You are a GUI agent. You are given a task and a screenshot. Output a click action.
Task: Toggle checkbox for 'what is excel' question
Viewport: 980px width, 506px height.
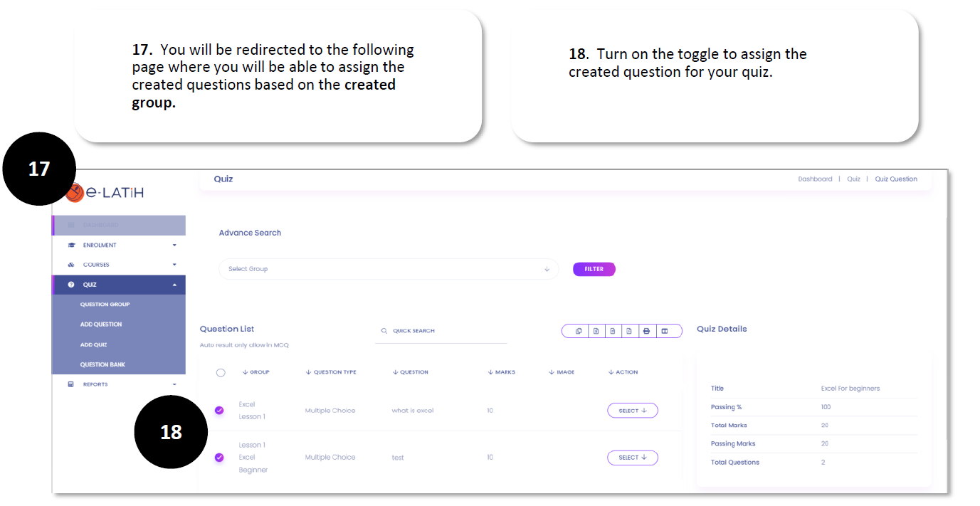(219, 411)
